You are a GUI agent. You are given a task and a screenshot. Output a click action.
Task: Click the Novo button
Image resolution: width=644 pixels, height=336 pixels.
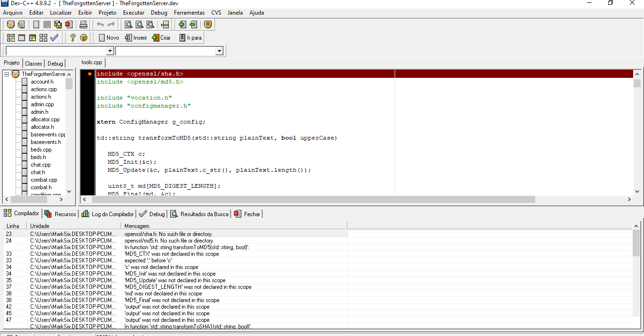coord(109,38)
